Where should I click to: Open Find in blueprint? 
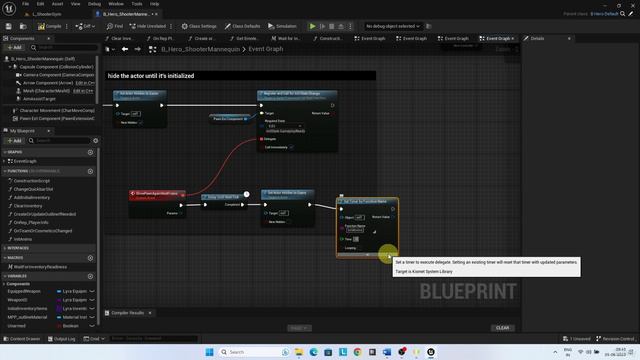point(115,26)
